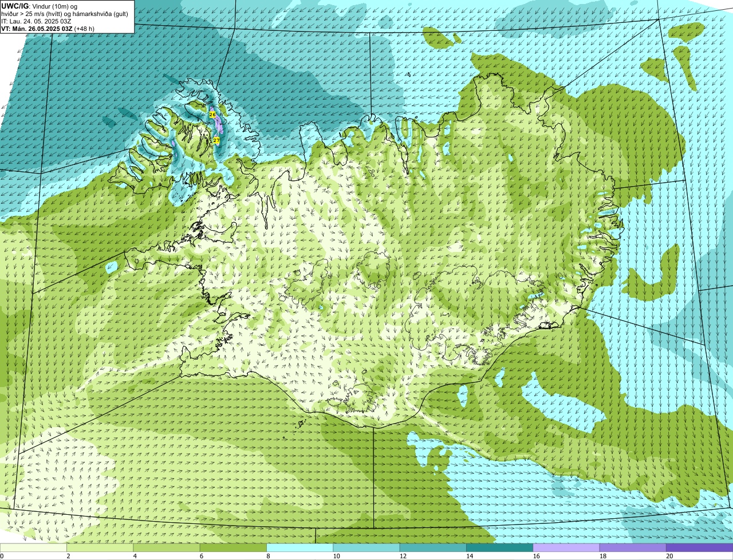Click the scale label '10'
Image resolution: width=733 pixels, height=560 pixels.
[x=336, y=556]
